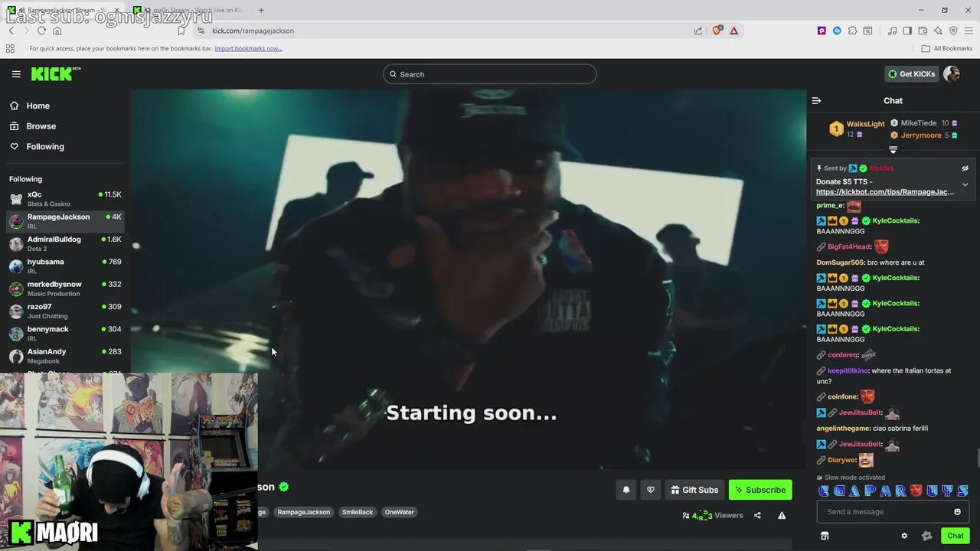Screen dimensions: 980x551
Task: Toggle the browser sidebar panel
Action: (907, 31)
